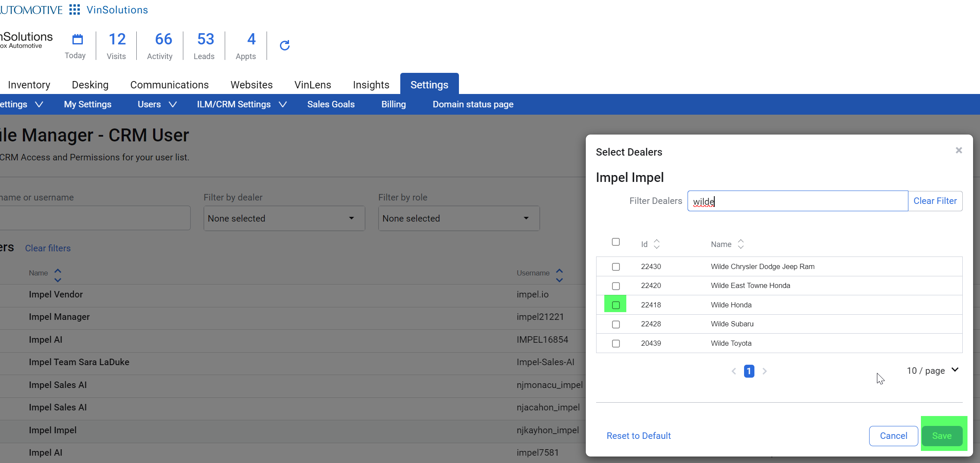Click dealer Id 22430
This screenshot has height=463, width=980.
[651, 267]
